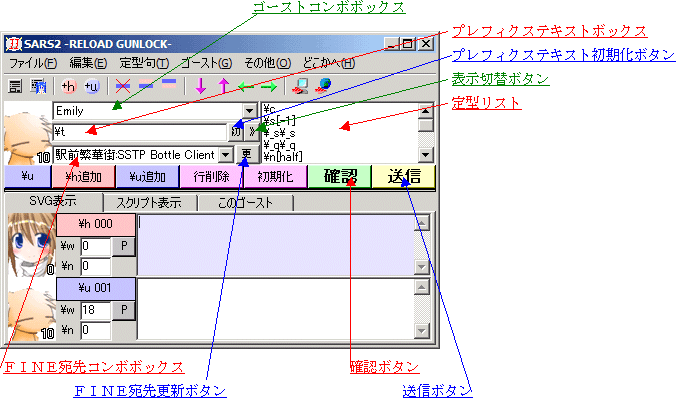Click the magenta down arrow icon
Viewport: 676px width, 398px height.
pos(200,86)
